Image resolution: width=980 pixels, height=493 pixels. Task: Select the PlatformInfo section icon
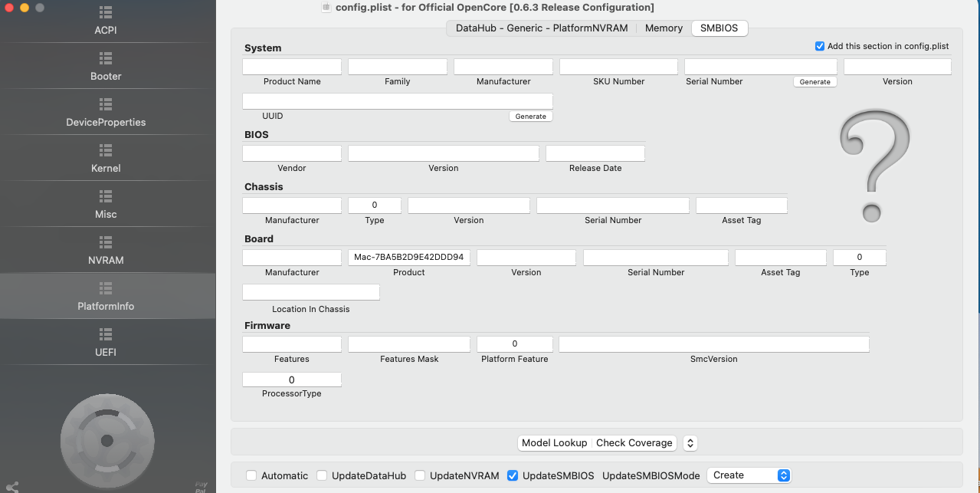(x=106, y=288)
